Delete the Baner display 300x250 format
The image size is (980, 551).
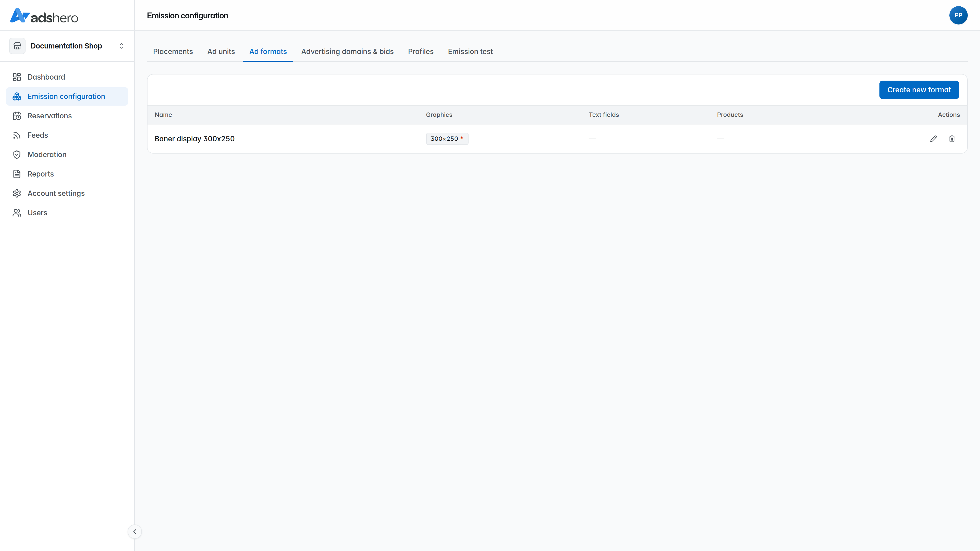(x=951, y=139)
